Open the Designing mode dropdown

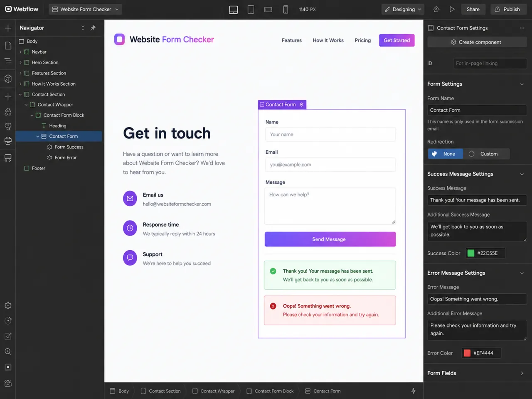(403, 9)
